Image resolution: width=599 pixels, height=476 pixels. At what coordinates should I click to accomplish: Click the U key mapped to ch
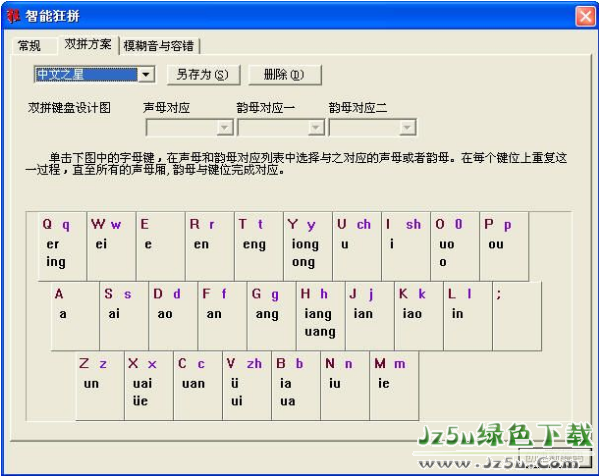click(x=357, y=246)
